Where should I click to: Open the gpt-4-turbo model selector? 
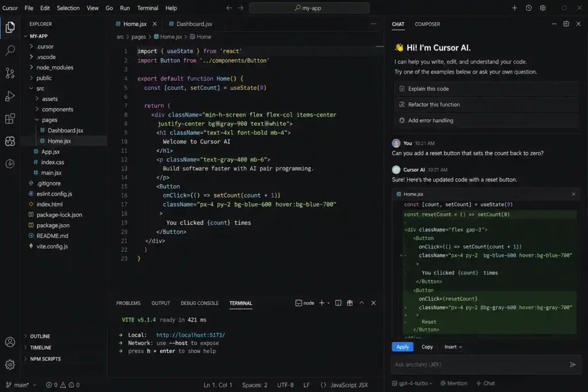[x=412, y=383]
